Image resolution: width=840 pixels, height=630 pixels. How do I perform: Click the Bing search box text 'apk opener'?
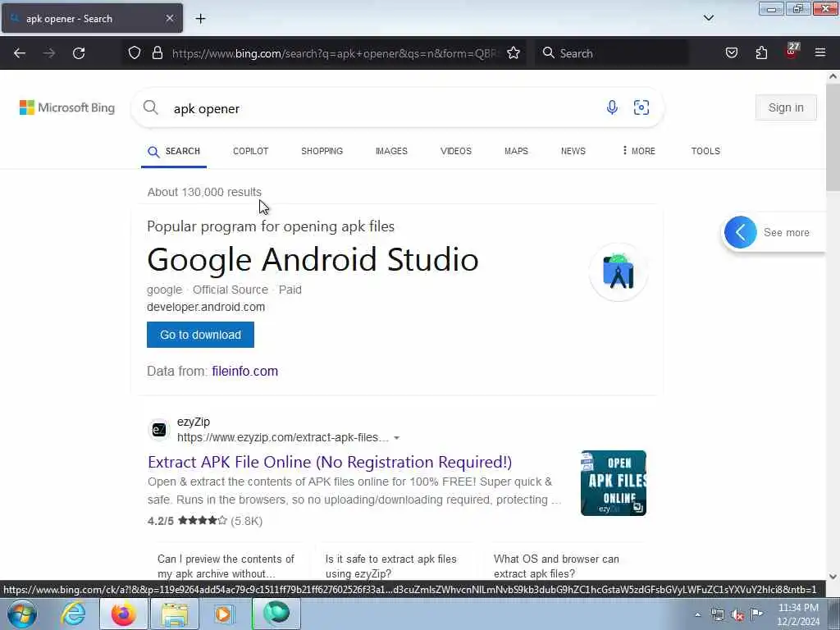[x=206, y=109]
